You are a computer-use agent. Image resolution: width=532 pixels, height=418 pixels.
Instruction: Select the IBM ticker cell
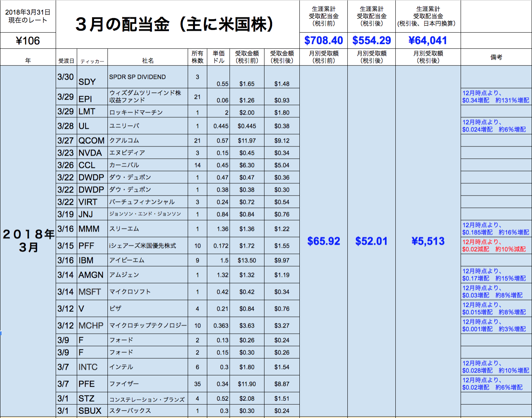click(x=92, y=260)
